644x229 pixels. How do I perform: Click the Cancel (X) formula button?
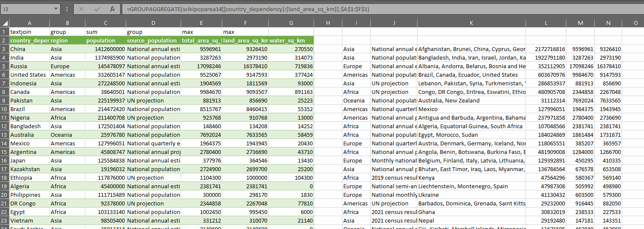82,9
